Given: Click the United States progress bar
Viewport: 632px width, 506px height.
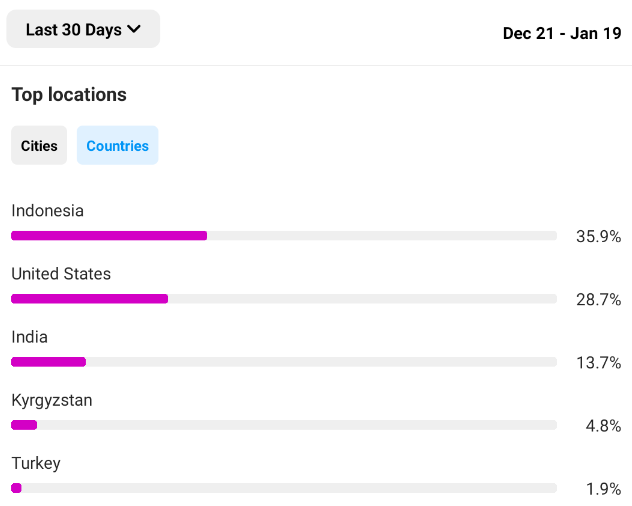Looking at the screenshot, I should click(x=89, y=299).
